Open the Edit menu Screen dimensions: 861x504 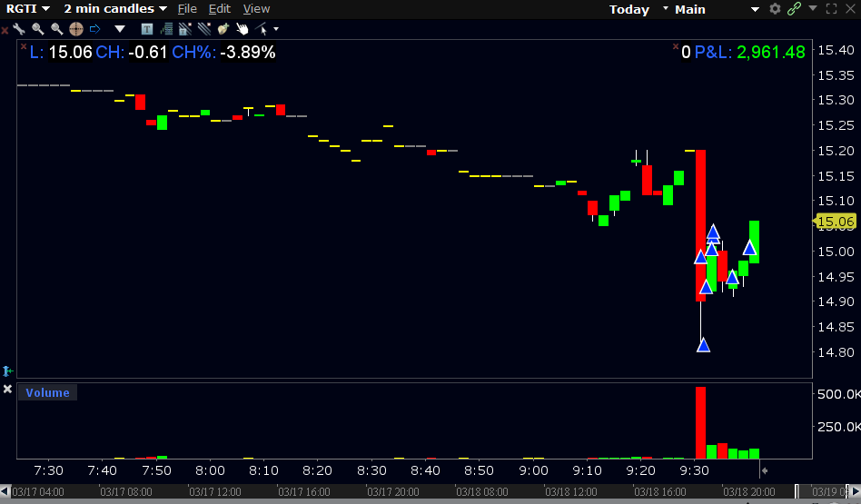click(x=220, y=9)
